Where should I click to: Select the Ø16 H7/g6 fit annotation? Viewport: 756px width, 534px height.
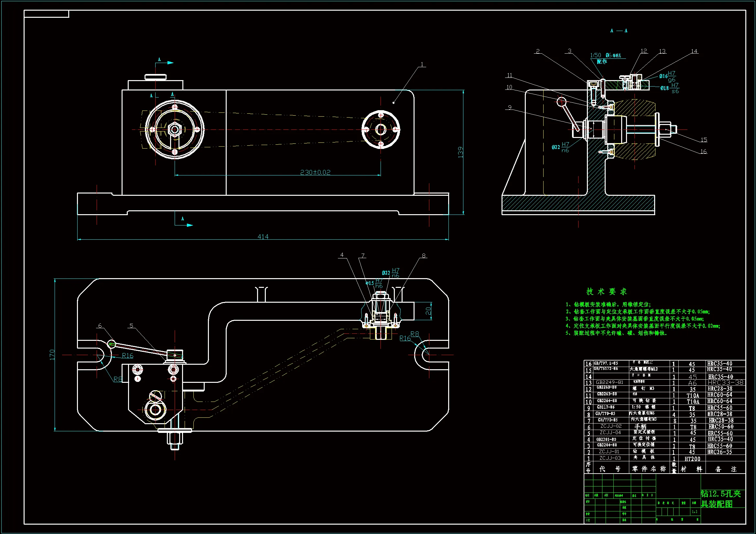(x=667, y=76)
